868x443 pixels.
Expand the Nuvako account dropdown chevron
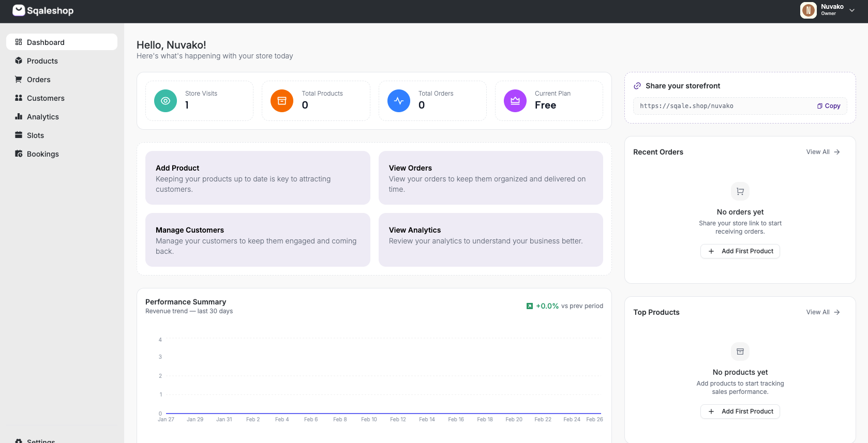pyautogui.click(x=852, y=10)
